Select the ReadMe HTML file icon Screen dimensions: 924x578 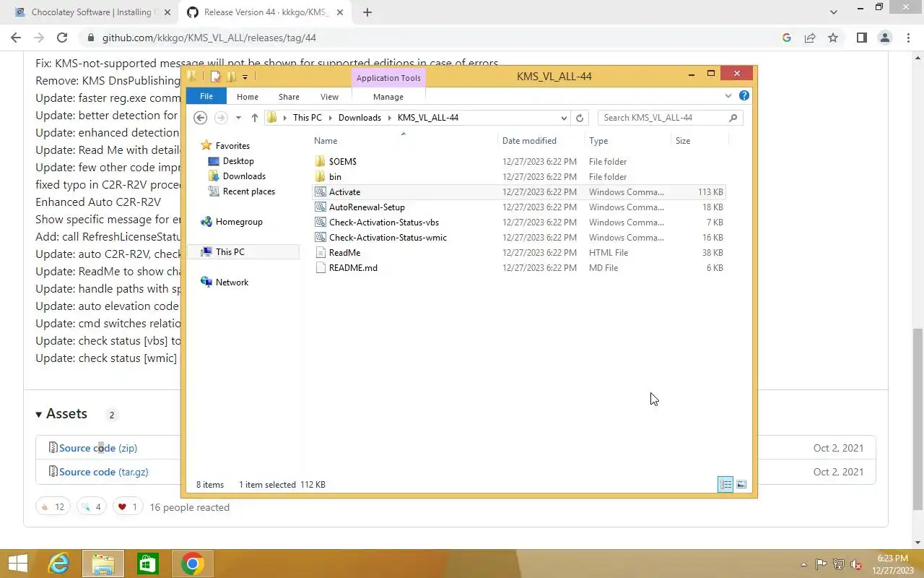[321, 253]
